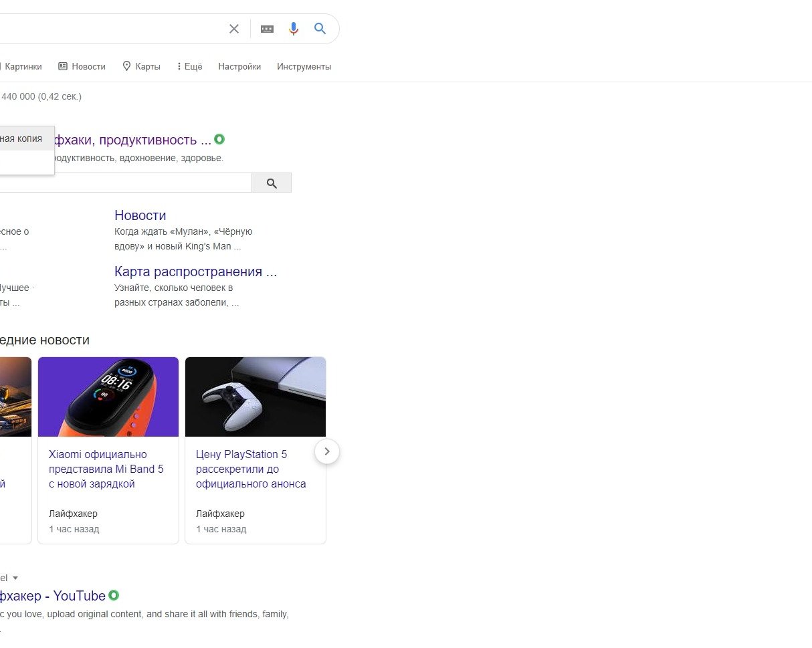Click the green circle icon beside the first result title
Image resolution: width=812 pixels, height=648 pixels.
tap(219, 140)
